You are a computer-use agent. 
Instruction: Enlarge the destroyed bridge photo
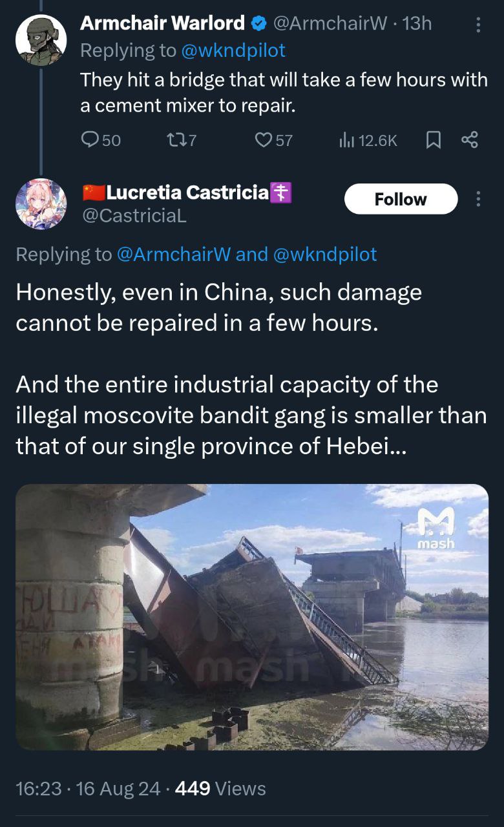click(x=252, y=617)
